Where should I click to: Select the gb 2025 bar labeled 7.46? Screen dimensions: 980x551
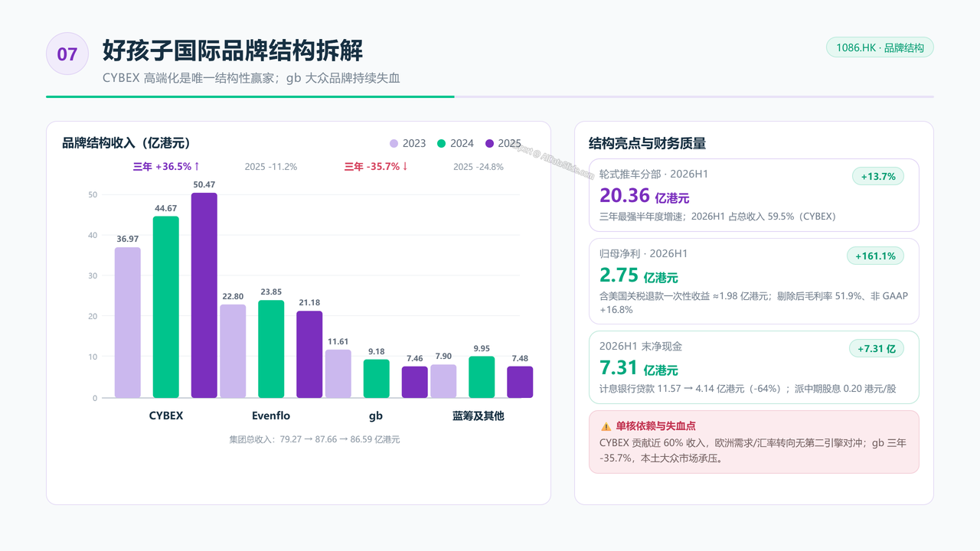(415, 383)
